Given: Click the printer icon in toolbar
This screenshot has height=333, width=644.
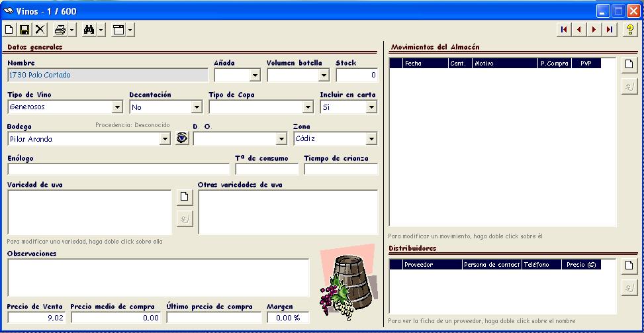Looking at the screenshot, I should [x=60, y=30].
